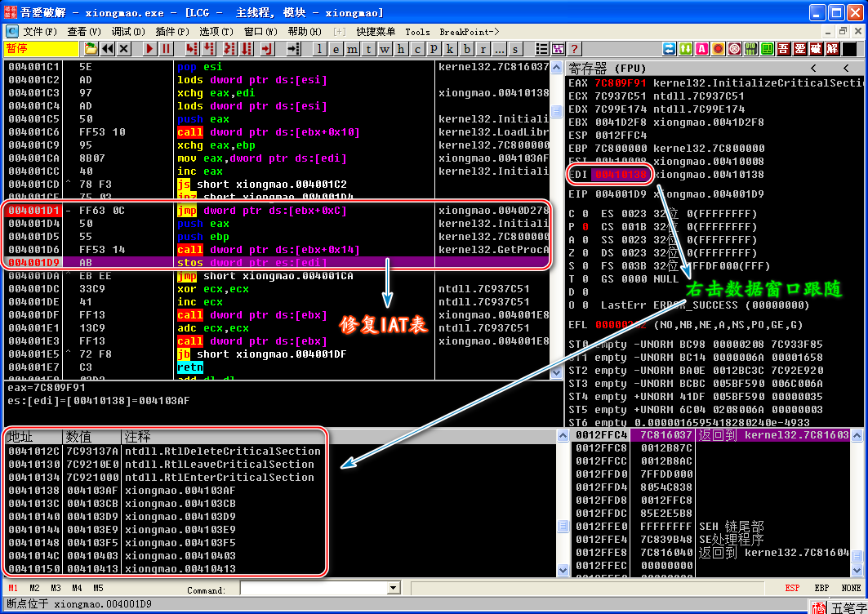Open the Threads 't' button
Viewport: 868px width, 614px height.
369,49
